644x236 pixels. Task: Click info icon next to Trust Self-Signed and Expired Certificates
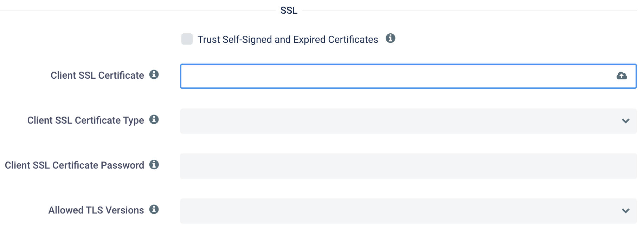coord(391,38)
